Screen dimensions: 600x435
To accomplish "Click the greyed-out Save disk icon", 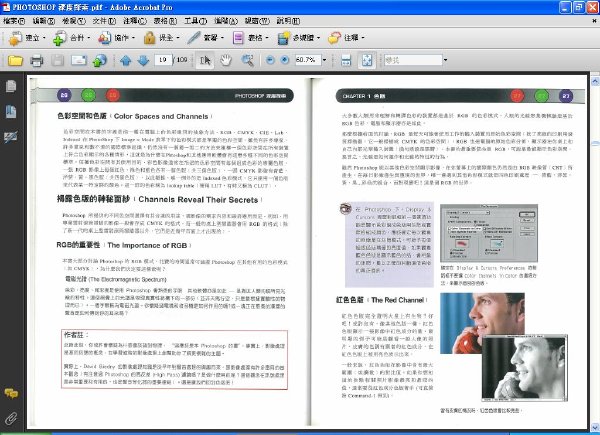I will [58, 60].
